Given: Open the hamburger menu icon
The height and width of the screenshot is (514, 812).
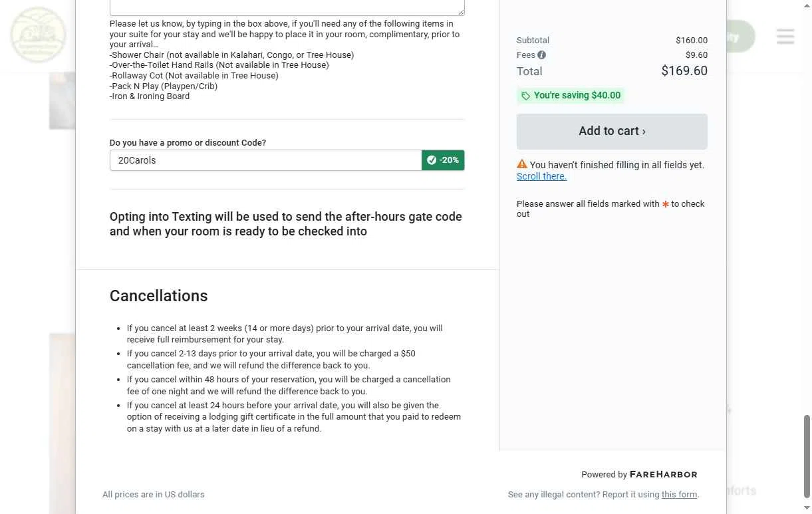Looking at the screenshot, I should click(x=785, y=37).
